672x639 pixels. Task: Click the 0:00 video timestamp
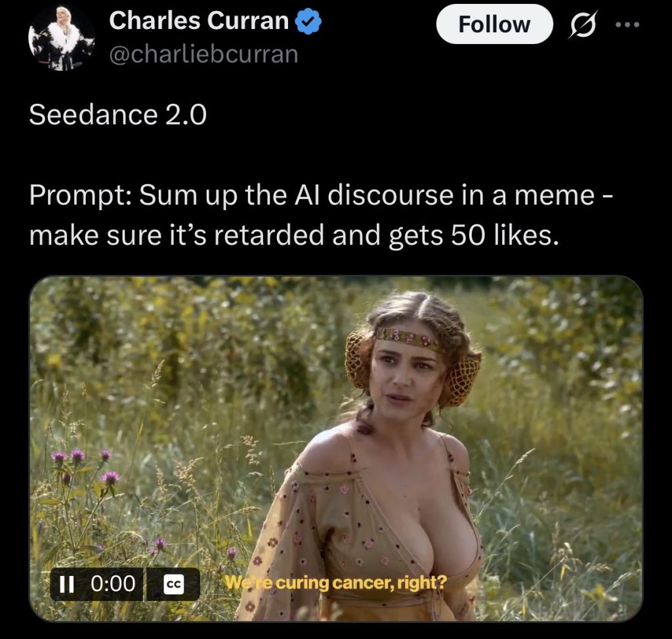pyautogui.click(x=114, y=584)
